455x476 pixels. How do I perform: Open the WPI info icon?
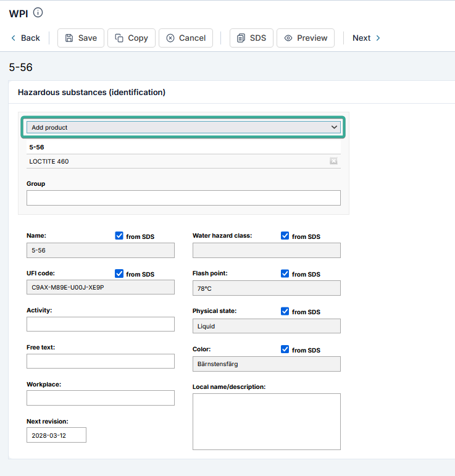point(38,13)
